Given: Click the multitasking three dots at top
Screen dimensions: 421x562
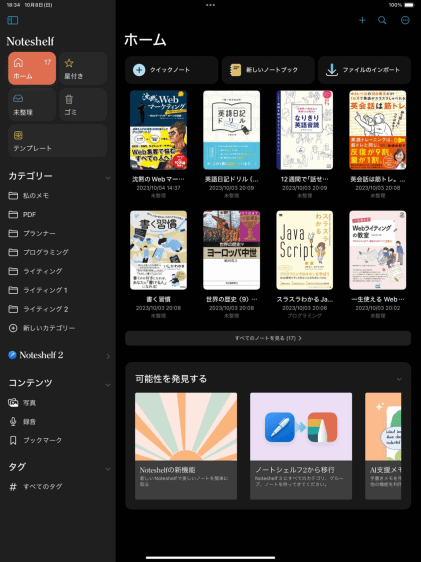Looking at the screenshot, I should point(211,5).
